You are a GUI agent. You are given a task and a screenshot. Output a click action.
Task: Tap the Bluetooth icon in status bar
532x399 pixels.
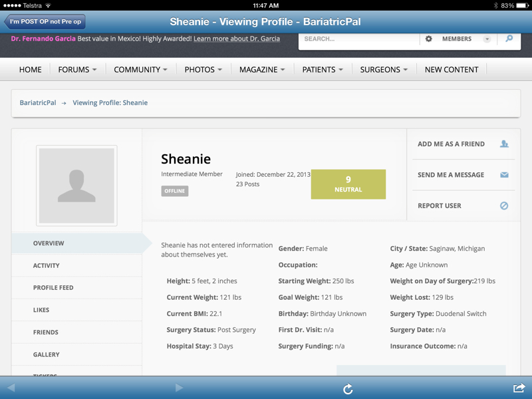(x=495, y=5)
